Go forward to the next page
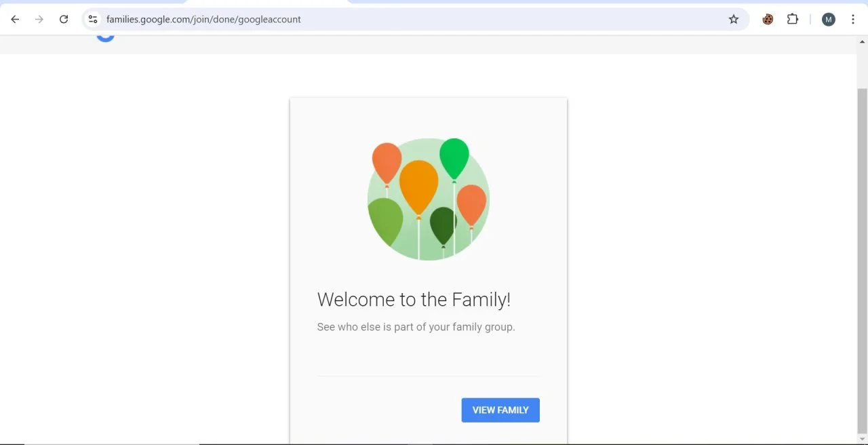The image size is (868, 445). 39,19
